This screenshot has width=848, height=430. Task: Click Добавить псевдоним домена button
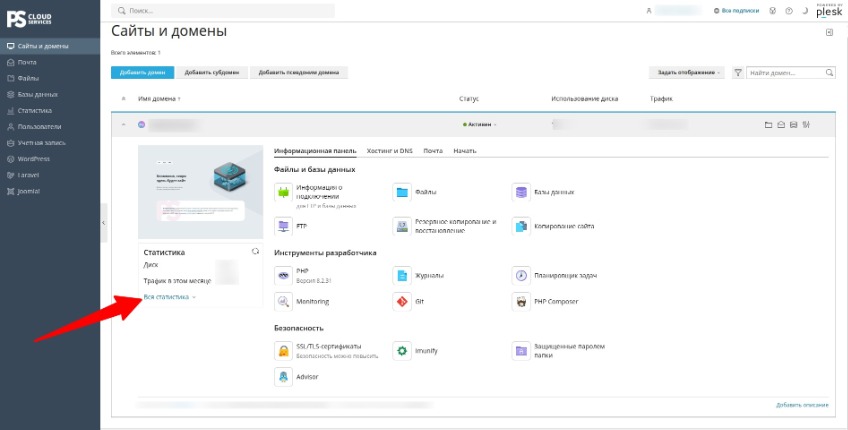[x=299, y=72]
